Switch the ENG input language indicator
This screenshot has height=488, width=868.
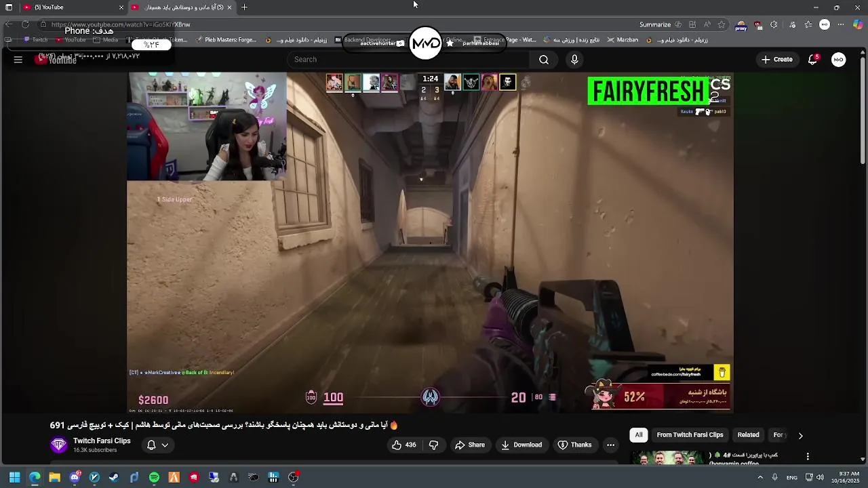[792, 478]
